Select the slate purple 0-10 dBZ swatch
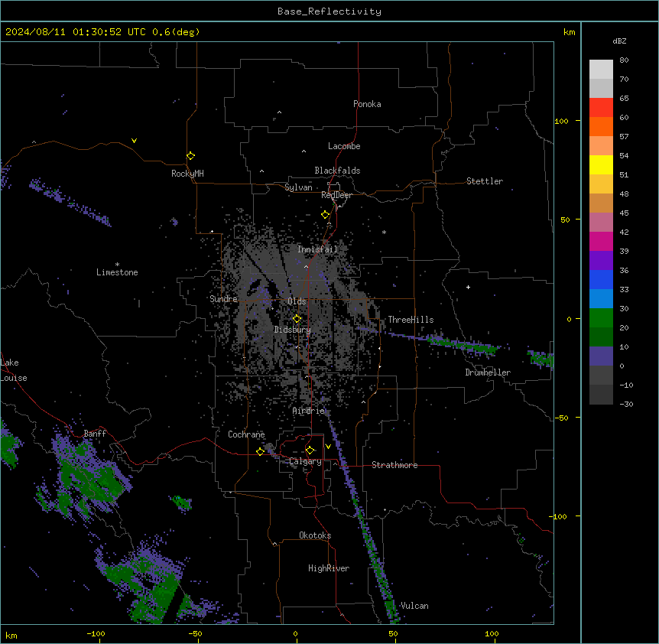This screenshot has width=659, height=644. (601, 356)
